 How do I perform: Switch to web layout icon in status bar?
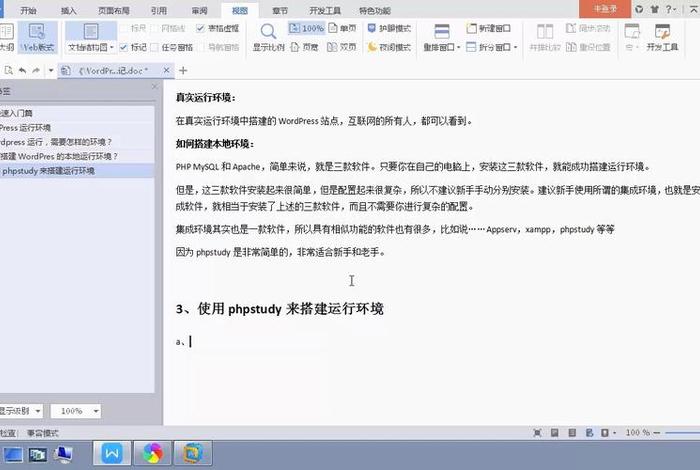(x=589, y=433)
